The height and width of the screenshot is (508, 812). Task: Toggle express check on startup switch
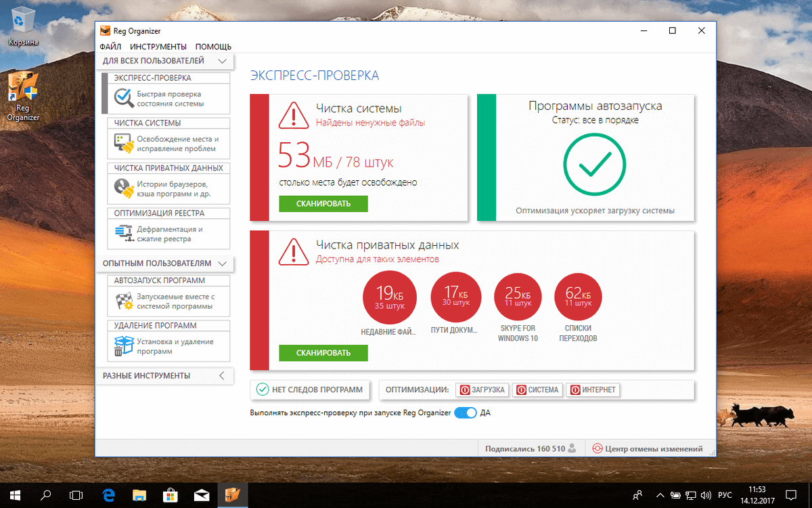[x=466, y=412]
